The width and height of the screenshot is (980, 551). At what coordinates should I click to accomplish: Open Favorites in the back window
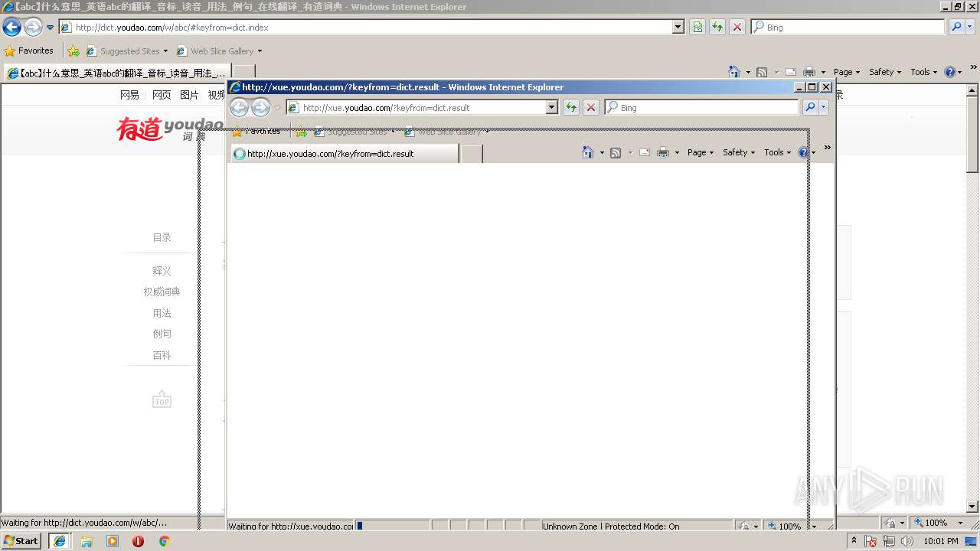point(29,51)
